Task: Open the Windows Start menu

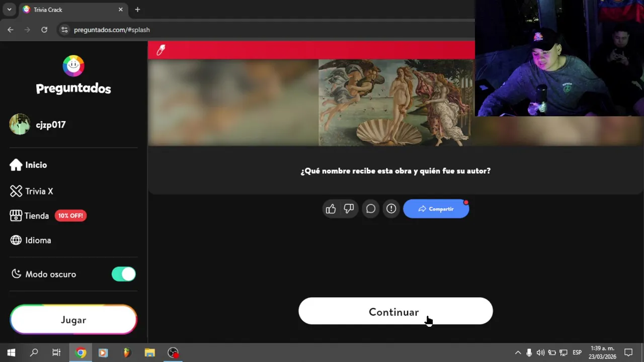Action: (11, 352)
